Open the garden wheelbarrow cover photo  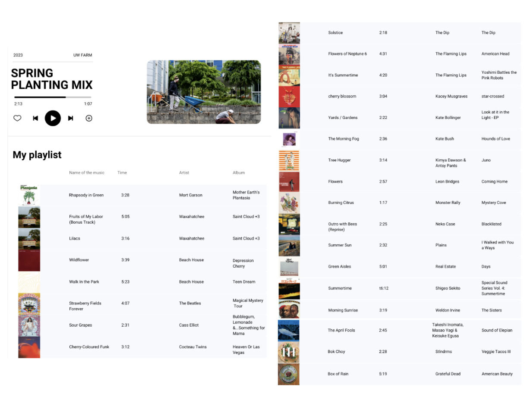[203, 92]
